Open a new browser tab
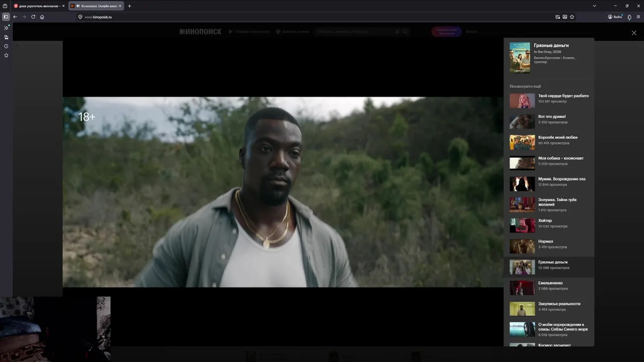The width and height of the screenshot is (644, 362). (x=129, y=6)
